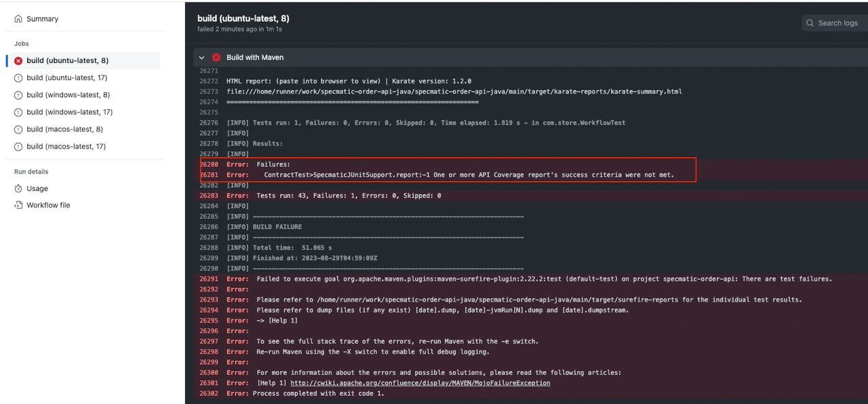Click the magnifier icon in Search logs
This screenshot has height=404, width=868.
click(810, 23)
